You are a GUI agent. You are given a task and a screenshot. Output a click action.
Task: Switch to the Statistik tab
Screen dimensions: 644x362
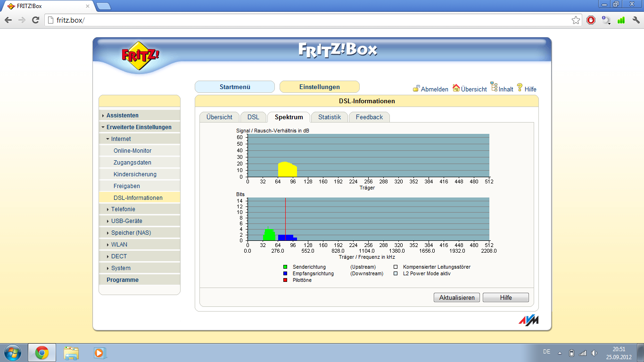[329, 117]
